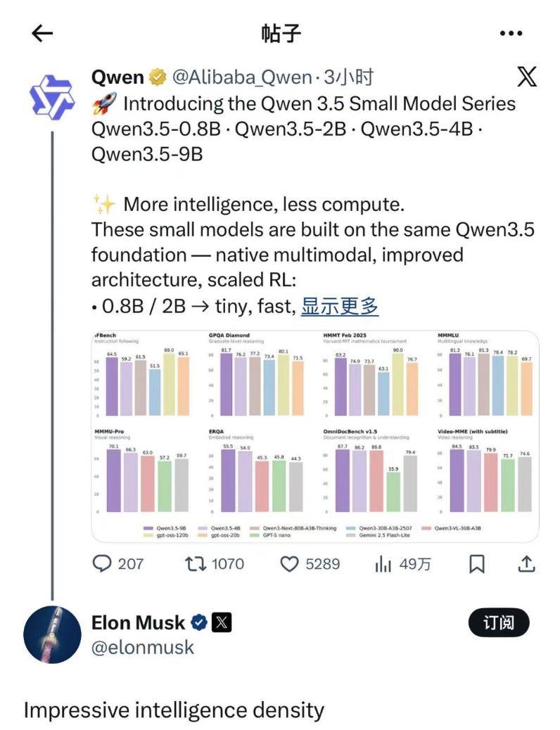
Task: Open Elon Musk's profile picture
Action: (x=52, y=634)
